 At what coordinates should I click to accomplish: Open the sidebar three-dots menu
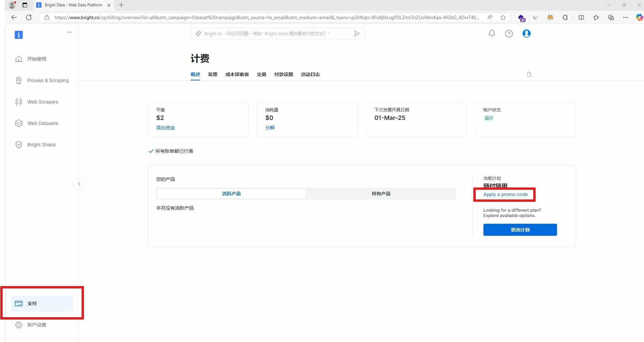click(x=69, y=32)
